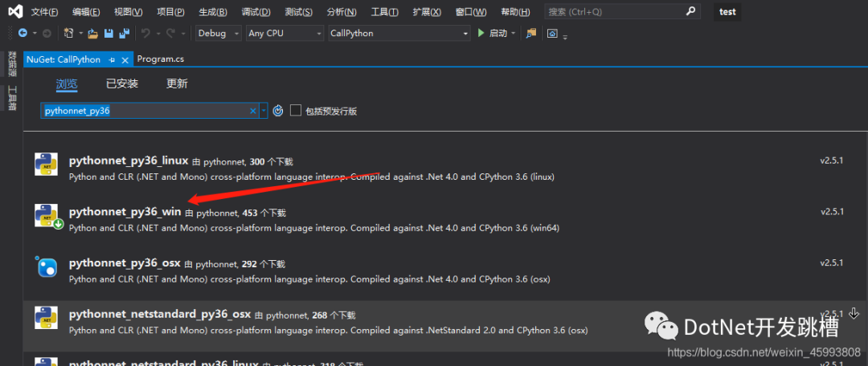Viewport: 868px width, 366px height.
Task: Click the test solution name label
Action: coord(727,11)
